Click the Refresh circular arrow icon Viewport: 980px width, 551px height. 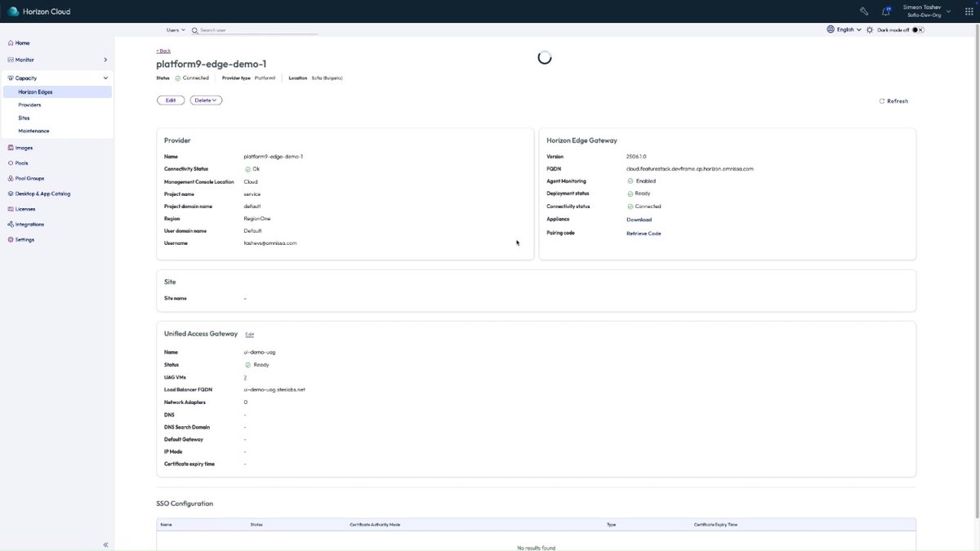tap(882, 101)
